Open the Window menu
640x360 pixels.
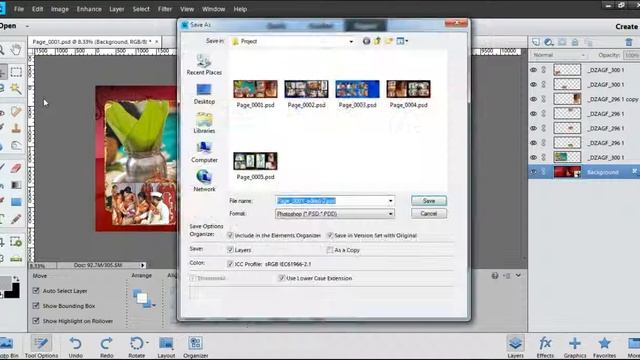(213, 9)
